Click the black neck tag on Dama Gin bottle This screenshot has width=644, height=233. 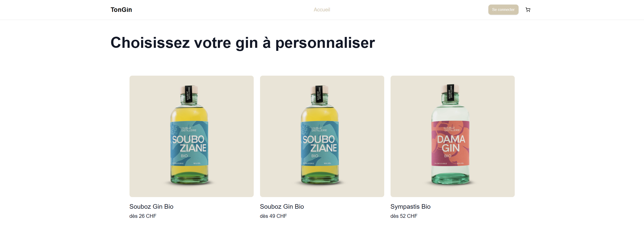[x=450, y=93]
